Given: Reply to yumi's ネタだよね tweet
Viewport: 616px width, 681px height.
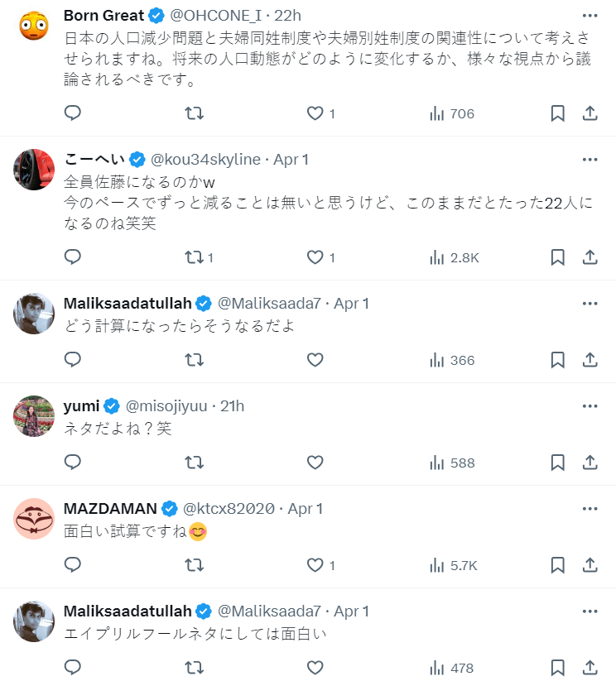Looking at the screenshot, I should coord(73,463).
